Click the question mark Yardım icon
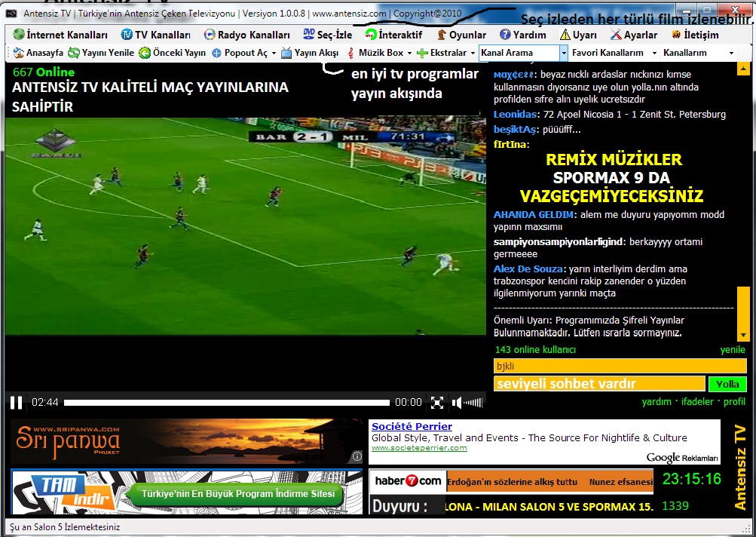This screenshot has height=537, width=756. click(505, 35)
